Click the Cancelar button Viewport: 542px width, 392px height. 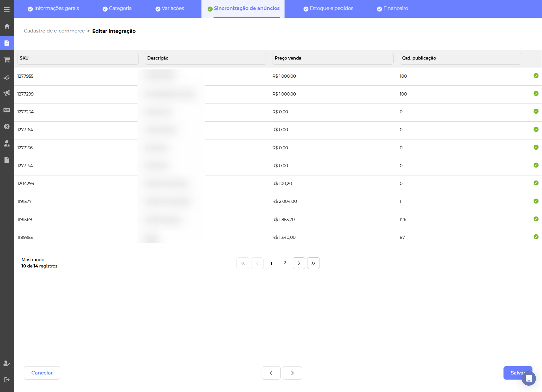coord(42,373)
